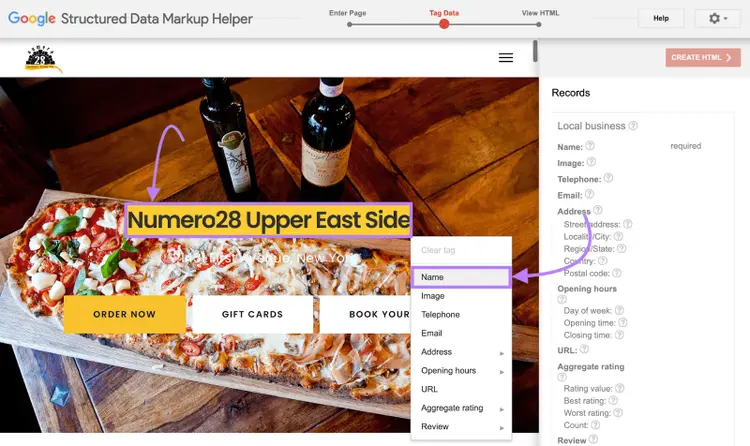Click the Telephone: label in Records
The width and height of the screenshot is (750, 446).
point(579,179)
